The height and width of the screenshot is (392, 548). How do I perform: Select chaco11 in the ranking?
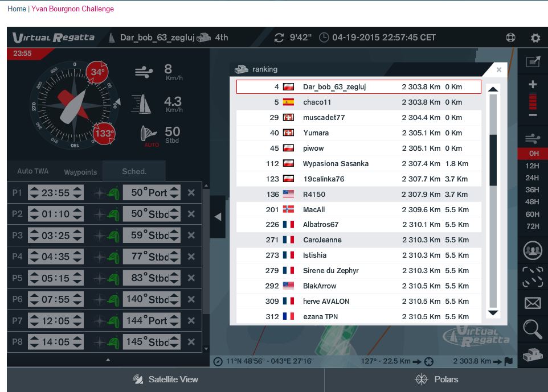coord(359,102)
